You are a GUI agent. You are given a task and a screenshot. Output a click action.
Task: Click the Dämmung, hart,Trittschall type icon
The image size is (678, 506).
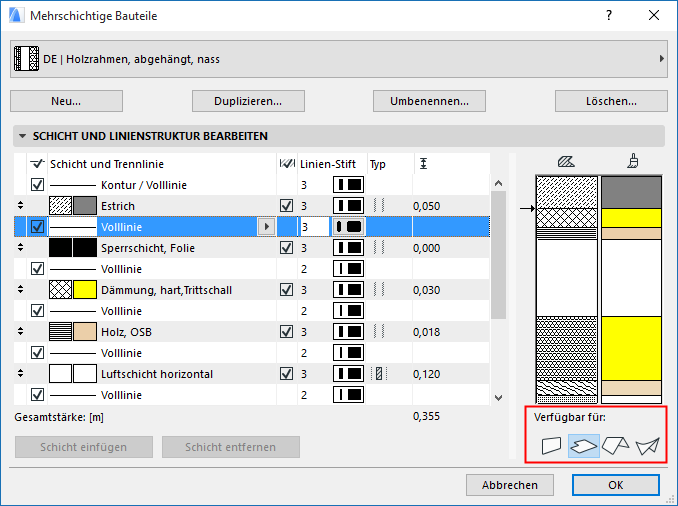click(x=379, y=290)
